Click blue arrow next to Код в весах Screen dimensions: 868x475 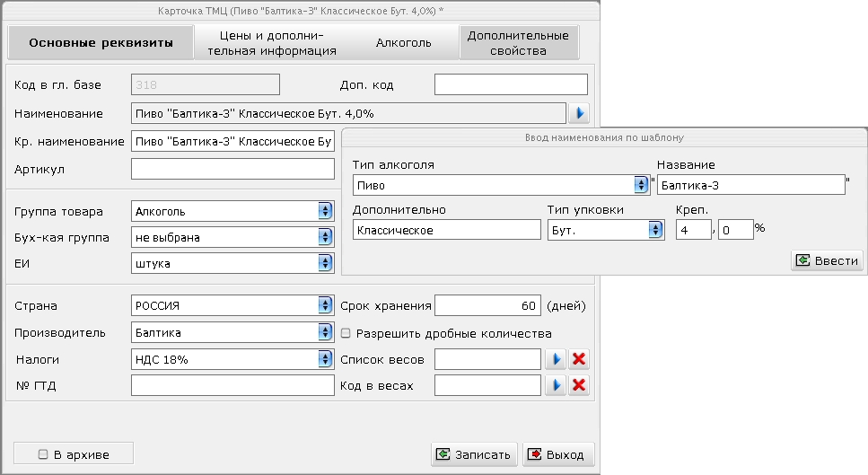pyautogui.click(x=556, y=385)
